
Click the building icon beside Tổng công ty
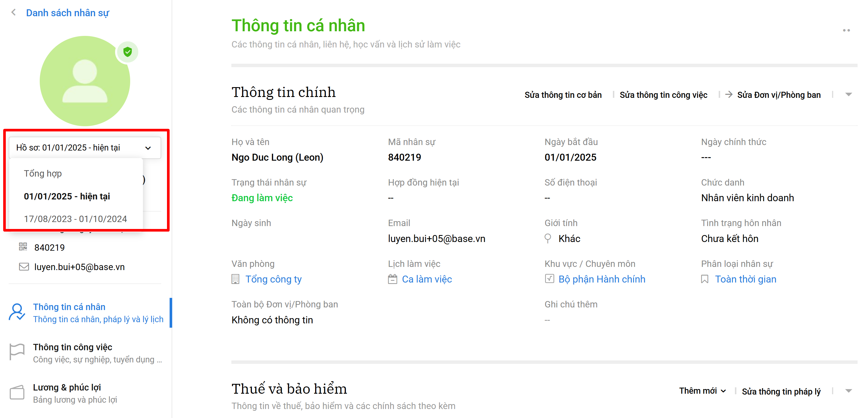(235, 279)
